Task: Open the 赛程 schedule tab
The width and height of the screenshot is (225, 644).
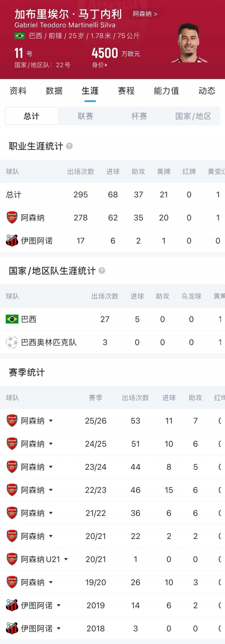Action: coord(126,91)
